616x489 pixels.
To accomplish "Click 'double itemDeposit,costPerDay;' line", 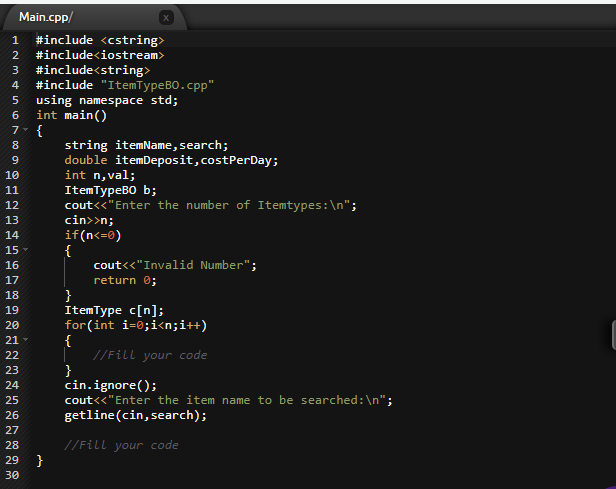I will pyautogui.click(x=171, y=160).
